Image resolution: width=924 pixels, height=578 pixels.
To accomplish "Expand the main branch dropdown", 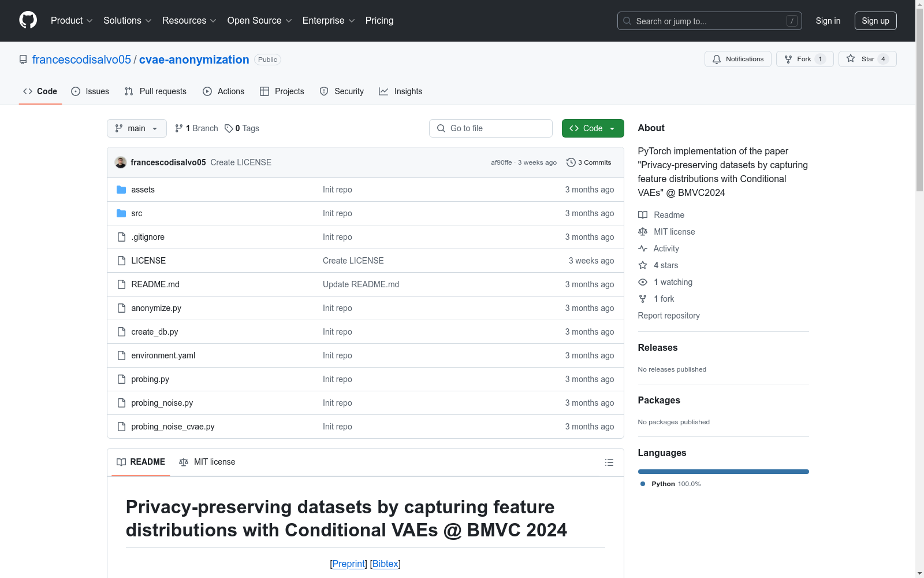I will (137, 128).
